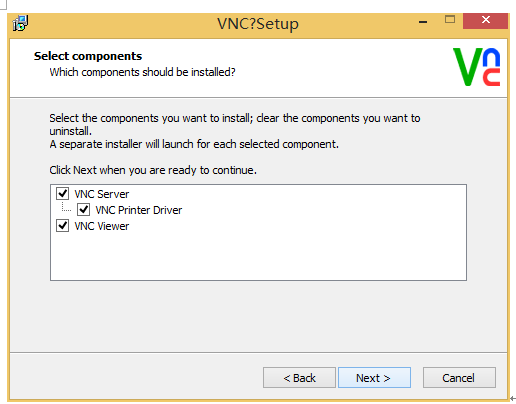Go back with the Back button
This screenshot has width=516, height=404.
click(299, 378)
